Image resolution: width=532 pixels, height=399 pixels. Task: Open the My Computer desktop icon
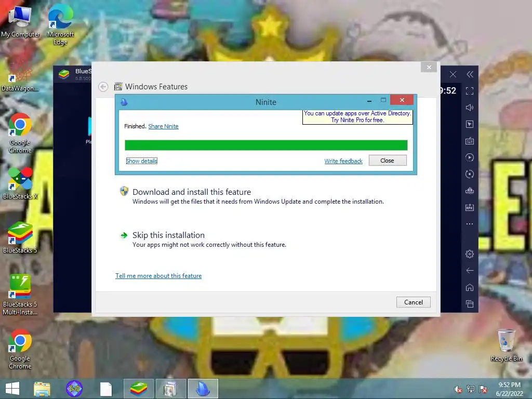click(20, 22)
